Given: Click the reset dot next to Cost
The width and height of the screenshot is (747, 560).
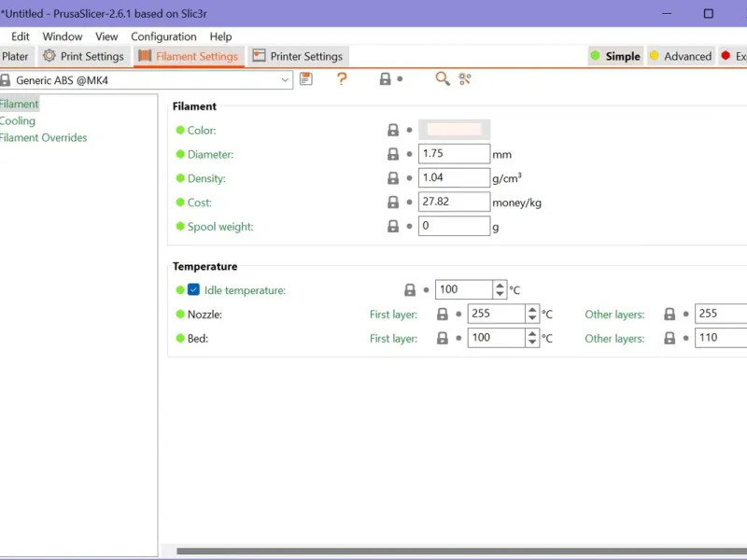Looking at the screenshot, I should pyautogui.click(x=409, y=202).
